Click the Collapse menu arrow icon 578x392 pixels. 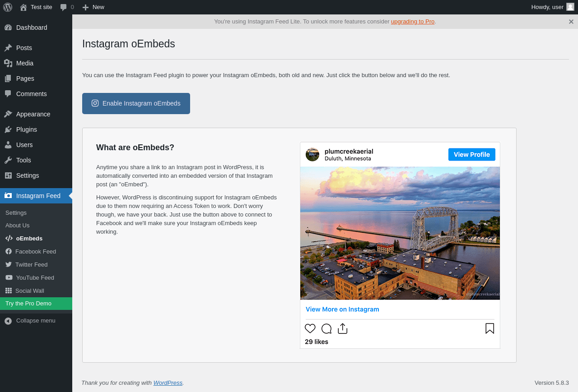click(8, 321)
